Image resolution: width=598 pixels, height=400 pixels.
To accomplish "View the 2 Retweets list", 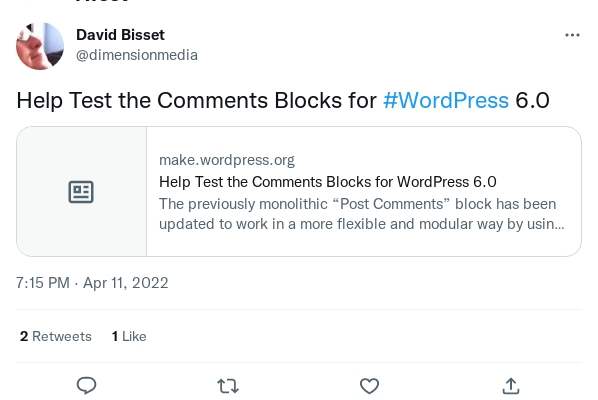I will (x=56, y=336).
